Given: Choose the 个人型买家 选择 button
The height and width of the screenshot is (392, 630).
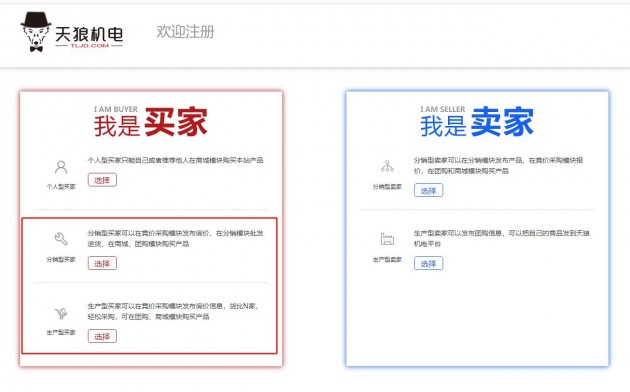Looking at the screenshot, I should coord(102,180).
